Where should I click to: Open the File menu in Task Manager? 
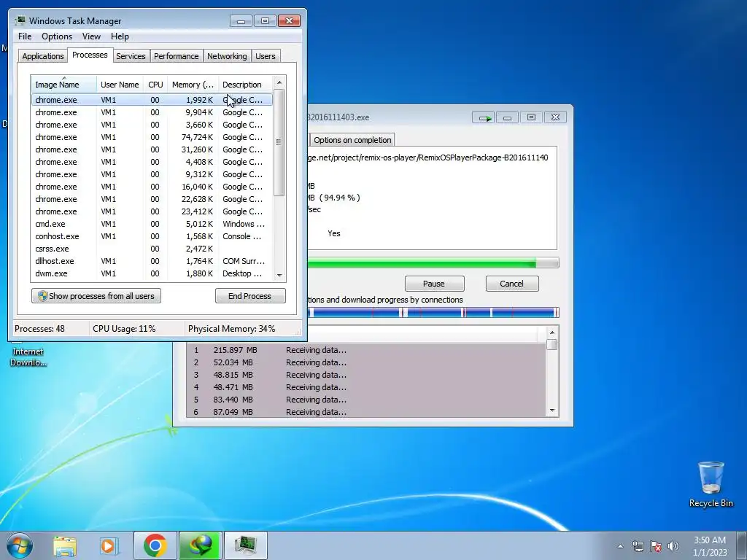[x=25, y=36]
